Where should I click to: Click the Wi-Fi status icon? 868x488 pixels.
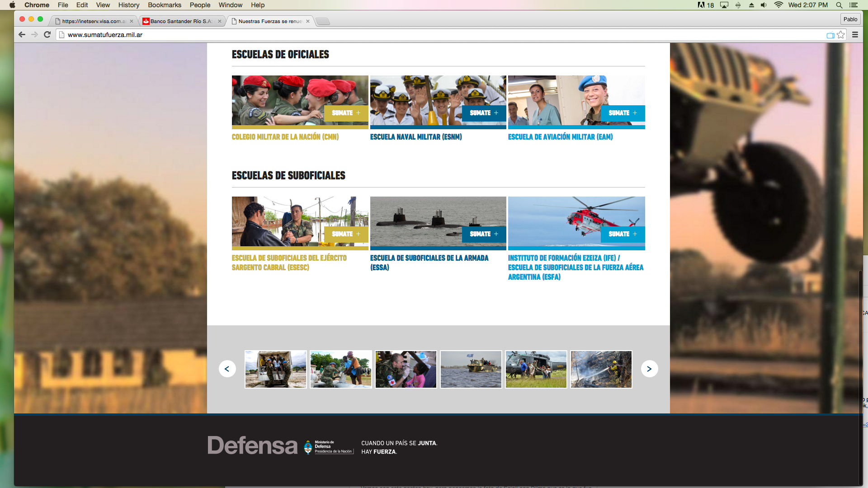click(778, 5)
